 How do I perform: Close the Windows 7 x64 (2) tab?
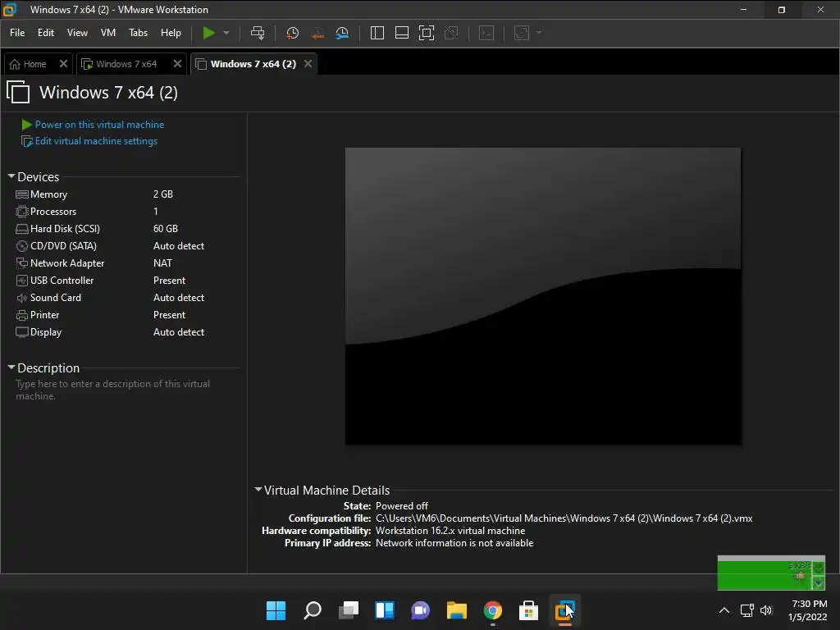pos(308,64)
